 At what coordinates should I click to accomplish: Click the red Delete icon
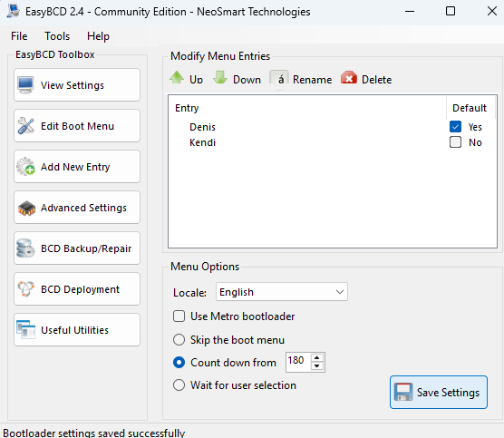[x=349, y=78]
